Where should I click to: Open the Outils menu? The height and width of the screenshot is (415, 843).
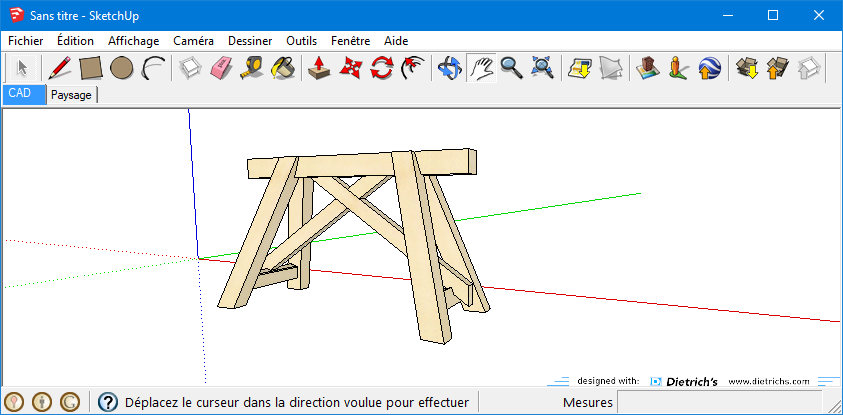tap(302, 41)
